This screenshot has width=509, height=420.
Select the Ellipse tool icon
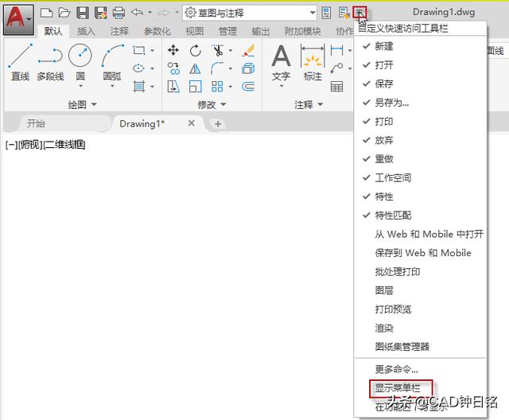click(138, 68)
